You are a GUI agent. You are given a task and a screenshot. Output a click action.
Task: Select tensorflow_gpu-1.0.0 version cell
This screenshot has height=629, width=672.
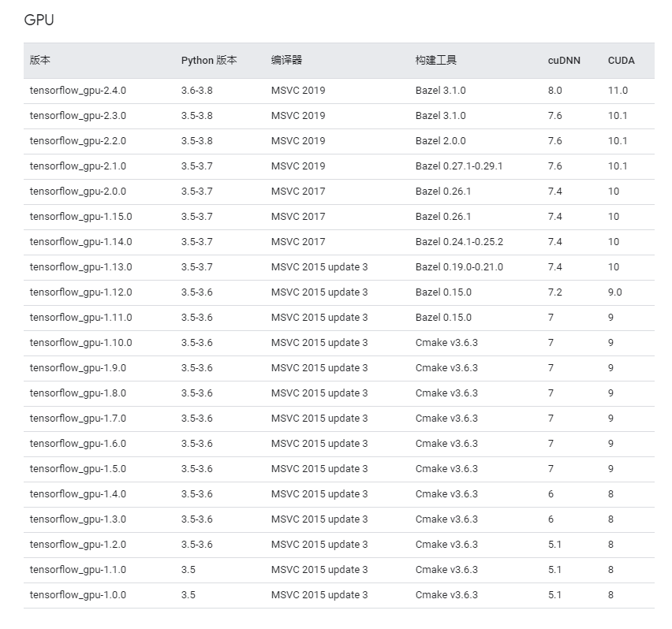pos(77,596)
